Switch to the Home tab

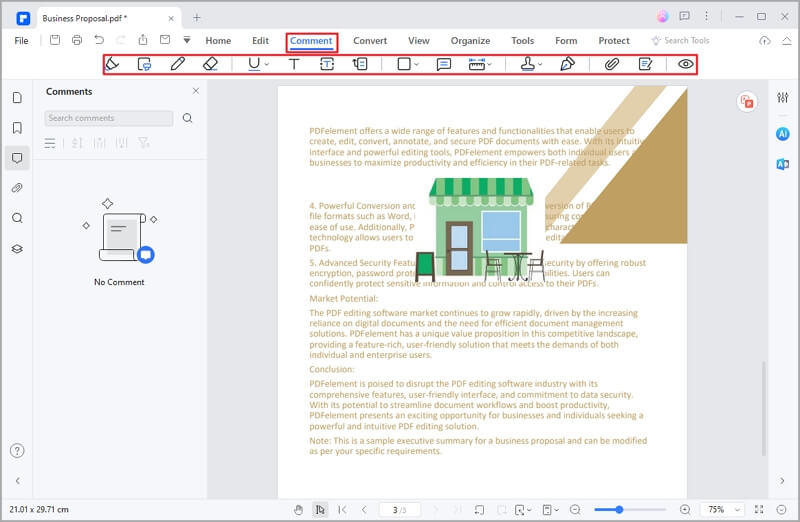pyautogui.click(x=218, y=41)
